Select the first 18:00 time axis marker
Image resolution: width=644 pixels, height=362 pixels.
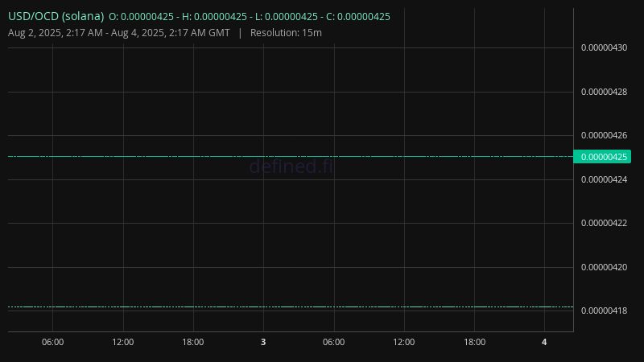(x=193, y=342)
